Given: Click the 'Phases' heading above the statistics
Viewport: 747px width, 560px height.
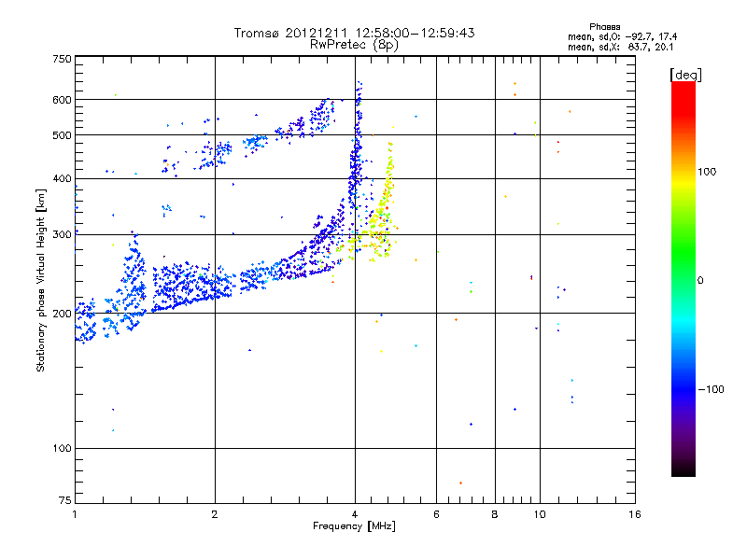Looking at the screenshot, I should pos(604,27).
